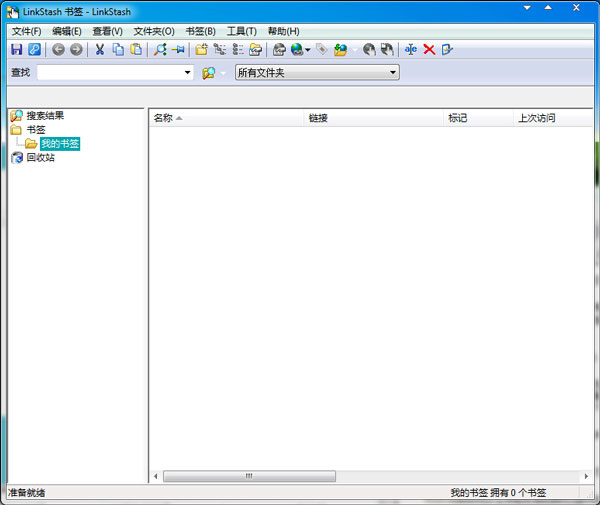This screenshot has height=505, width=600.
Task: Click the Save (floppy disk) toolbar icon
Action: tap(16, 49)
